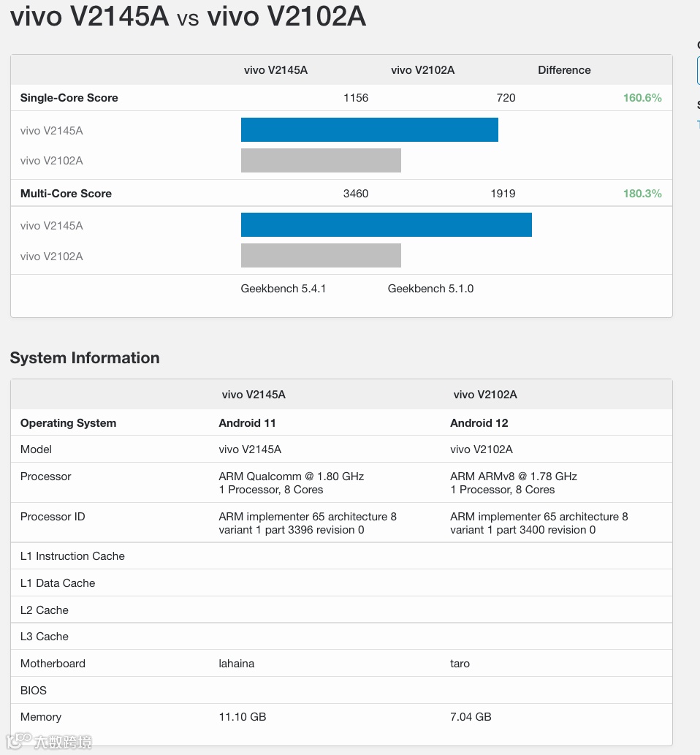
Task: Click the lahaina motherboard value
Action: tap(237, 664)
